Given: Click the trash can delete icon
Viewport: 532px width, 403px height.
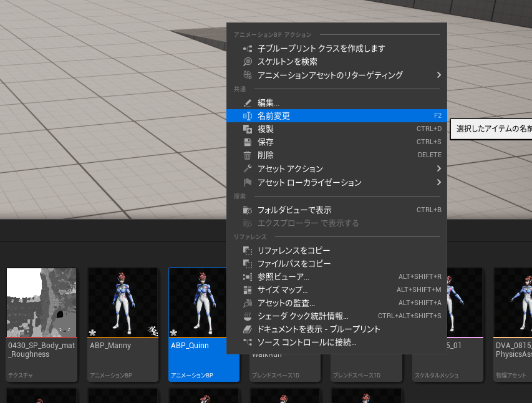Looking at the screenshot, I should click(247, 155).
